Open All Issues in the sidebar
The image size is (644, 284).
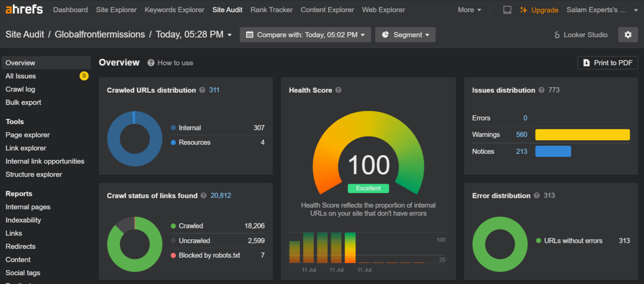click(21, 76)
